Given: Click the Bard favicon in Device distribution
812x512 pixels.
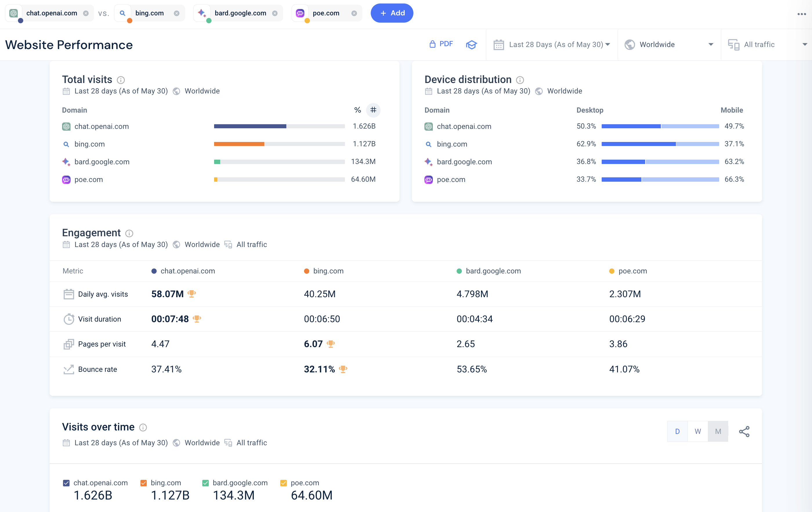Looking at the screenshot, I should [x=428, y=162].
